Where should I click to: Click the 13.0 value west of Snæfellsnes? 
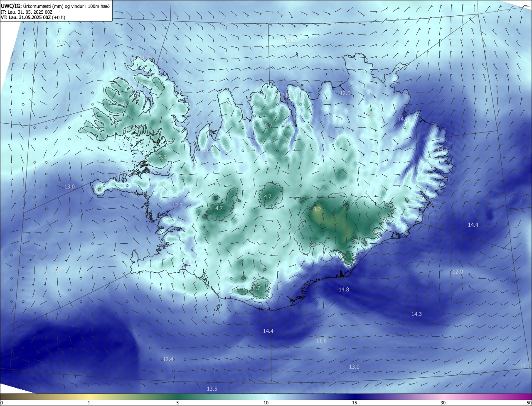point(69,187)
